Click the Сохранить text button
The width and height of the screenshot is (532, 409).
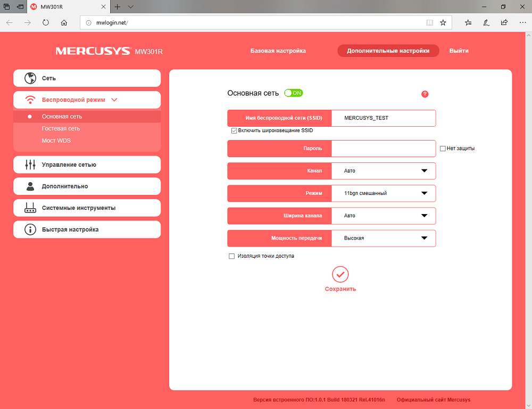click(340, 289)
